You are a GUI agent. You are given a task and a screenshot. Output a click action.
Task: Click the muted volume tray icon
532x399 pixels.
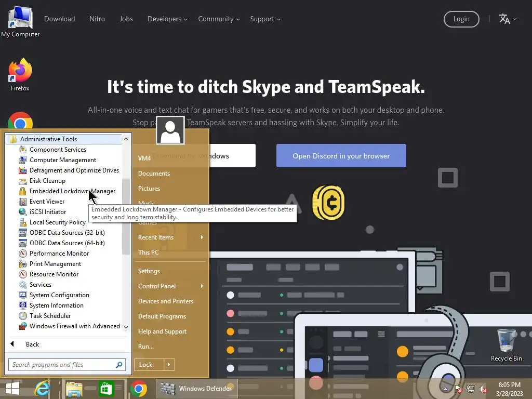(x=483, y=389)
